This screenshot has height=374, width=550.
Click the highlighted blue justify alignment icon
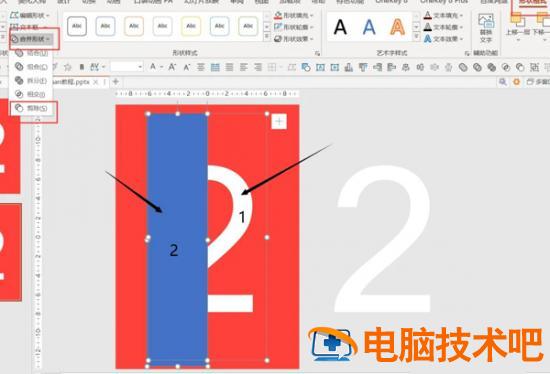point(215,67)
